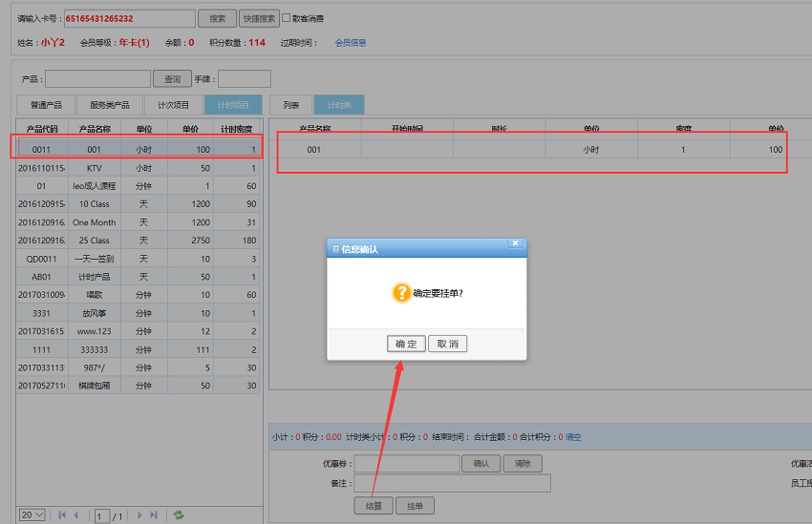Image resolution: width=812 pixels, height=524 pixels.
Task: Click the first page arrow icon
Action: pos(62,515)
